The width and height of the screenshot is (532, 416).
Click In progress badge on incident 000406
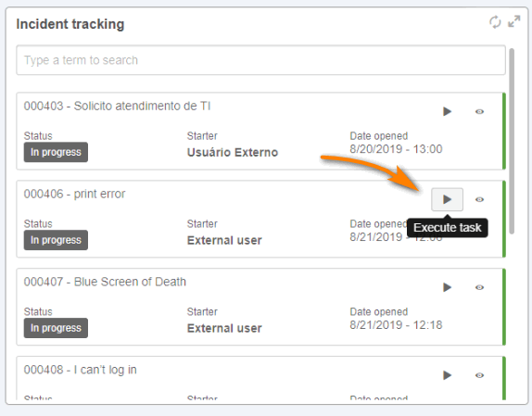[56, 240]
